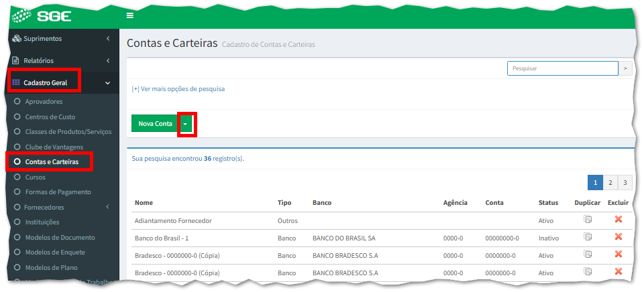Open Clube de Vantagens
Screen dimensions: 644x292
(54, 147)
